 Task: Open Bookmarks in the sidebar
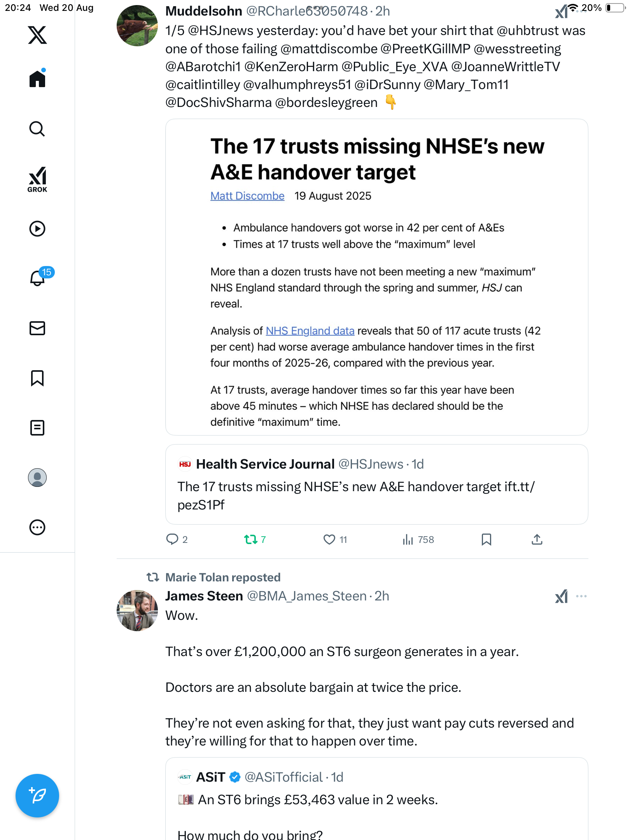(37, 378)
